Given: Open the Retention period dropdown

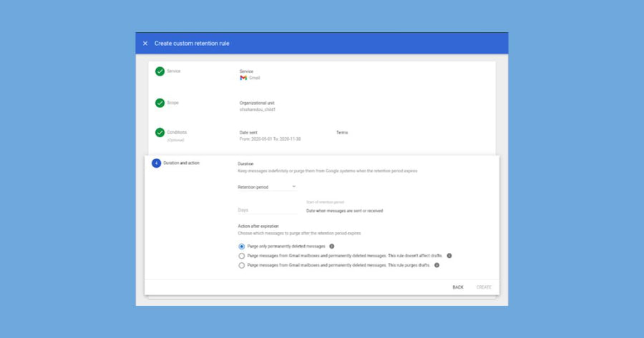Looking at the screenshot, I should coord(267,187).
